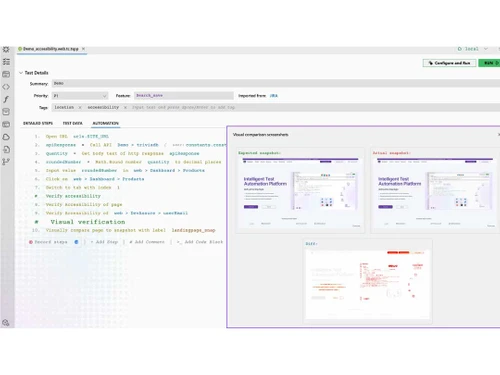
Task: Select the Demo_accessibility file tab
Action: tap(51, 49)
